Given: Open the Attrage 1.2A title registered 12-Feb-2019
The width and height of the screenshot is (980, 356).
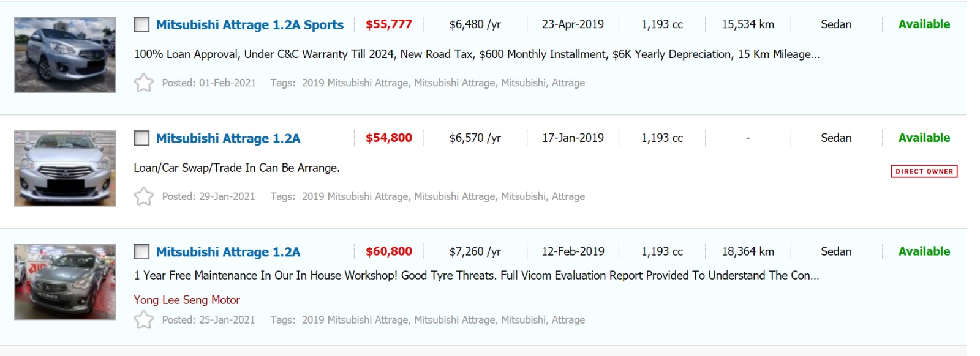Looking at the screenshot, I should click(228, 252).
